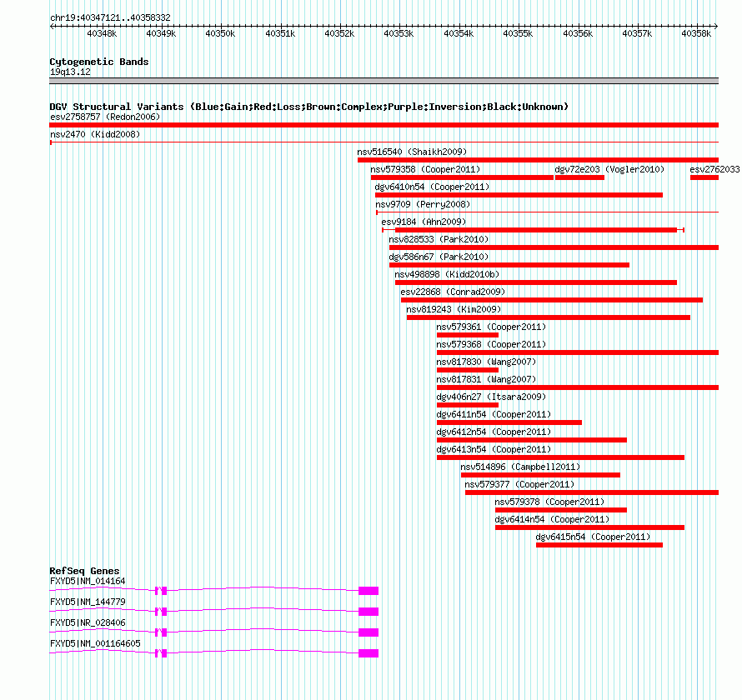Select the 40356k ruler position

click(x=577, y=33)
